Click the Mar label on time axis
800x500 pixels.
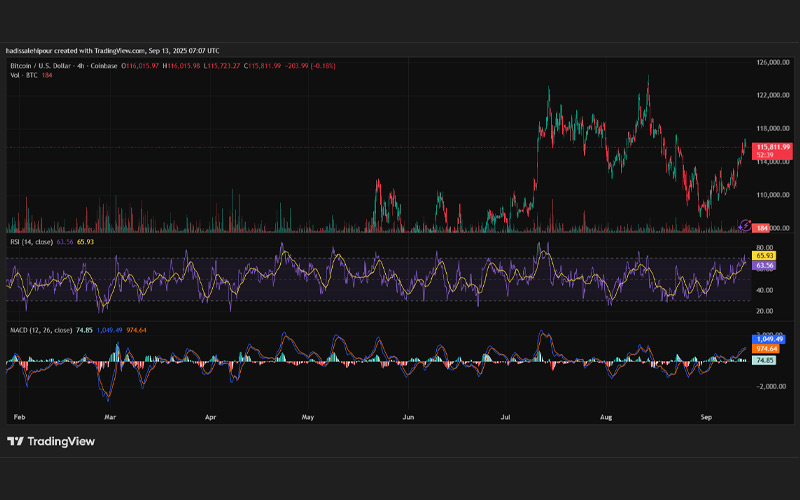[110, 417]
